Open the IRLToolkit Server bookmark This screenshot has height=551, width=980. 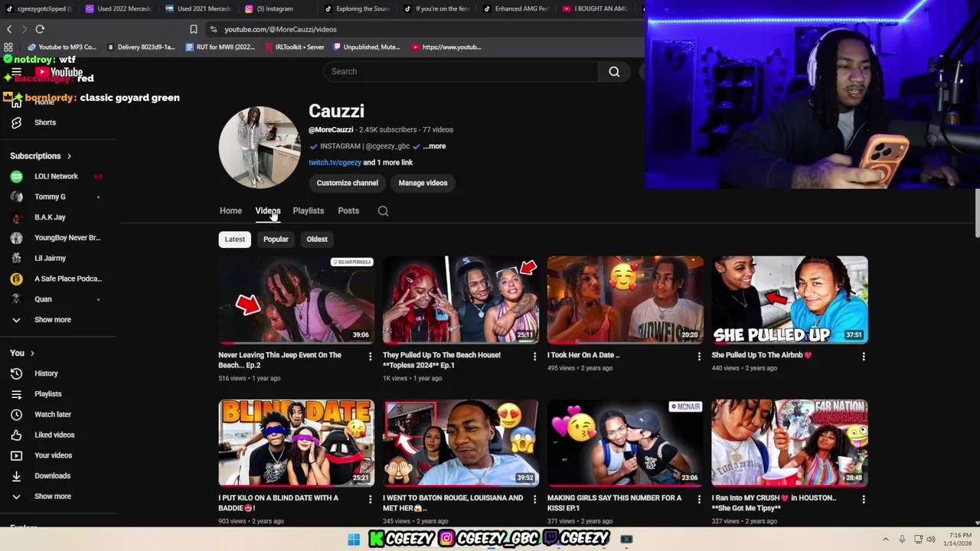(x=294, y=47)
